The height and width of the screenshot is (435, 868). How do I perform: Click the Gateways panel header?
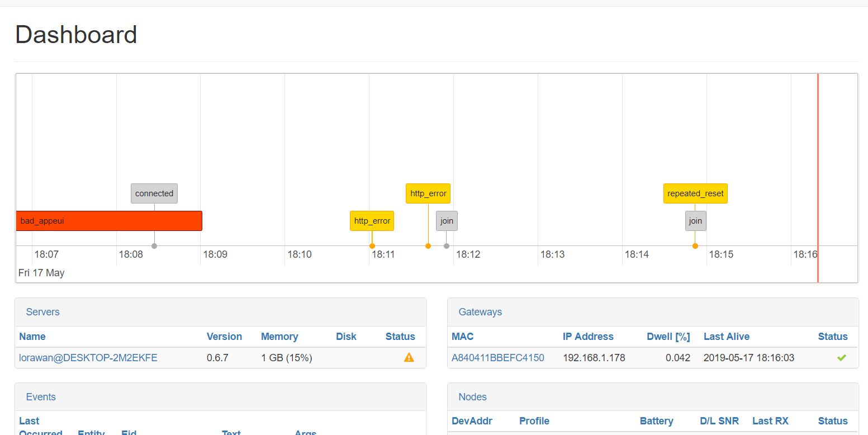(x=480, y=312)
